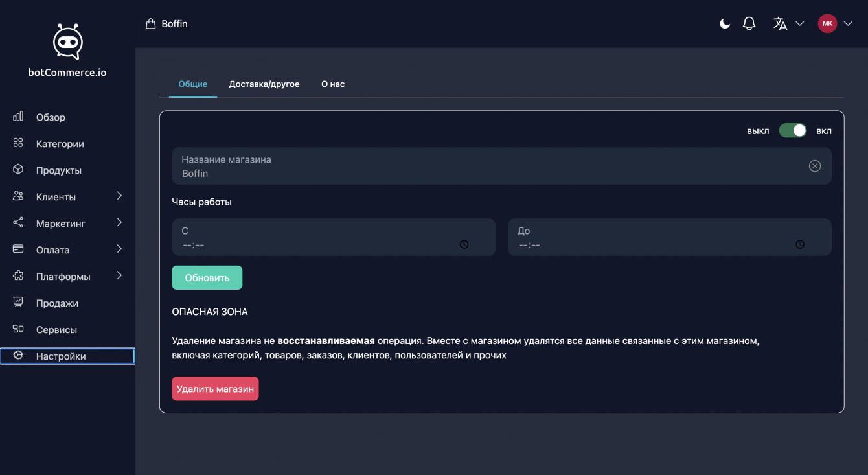Click the Категории grid icon

[18, 143]
